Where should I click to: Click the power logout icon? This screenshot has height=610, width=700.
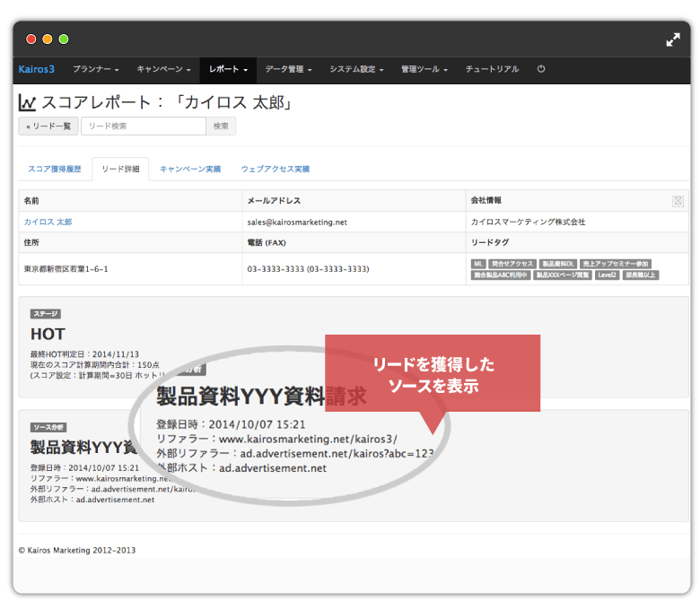[541, 69]
